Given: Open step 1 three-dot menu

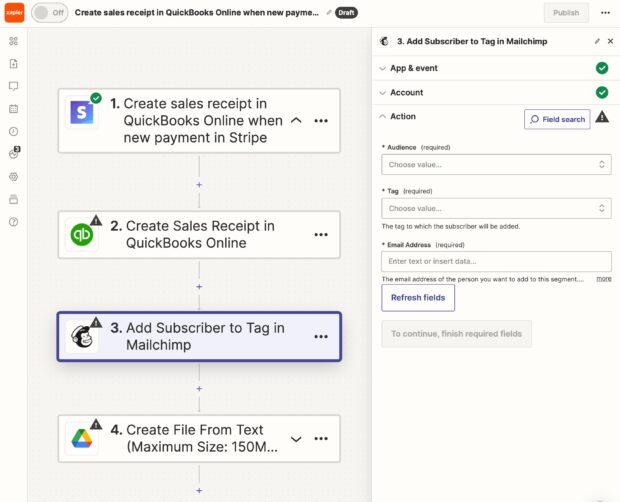Looking at the screenshot, I should [x=321, y=121].
